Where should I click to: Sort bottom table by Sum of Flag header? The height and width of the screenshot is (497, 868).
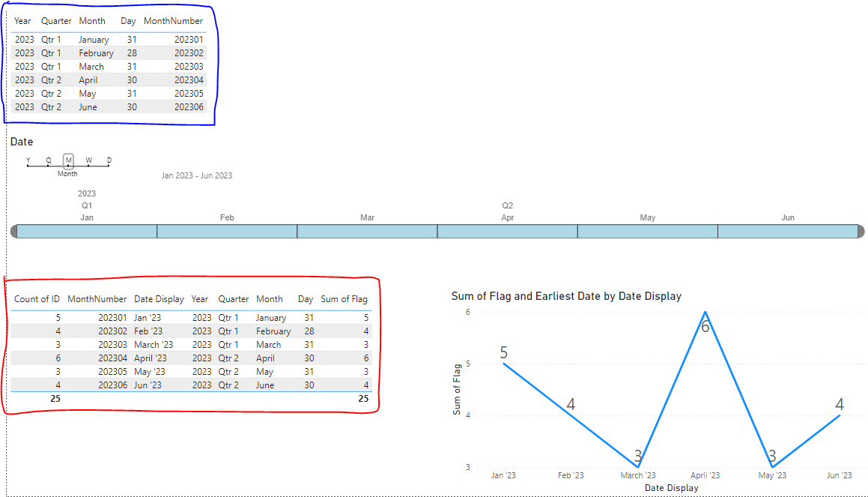(x=345, y=299)
